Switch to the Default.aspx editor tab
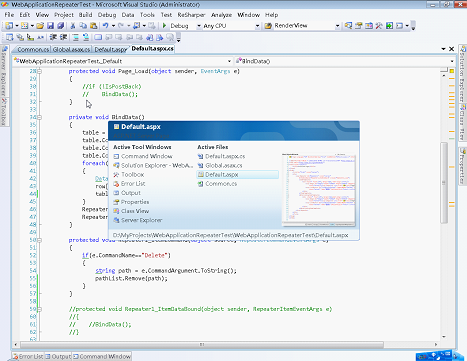 (110, 49)
